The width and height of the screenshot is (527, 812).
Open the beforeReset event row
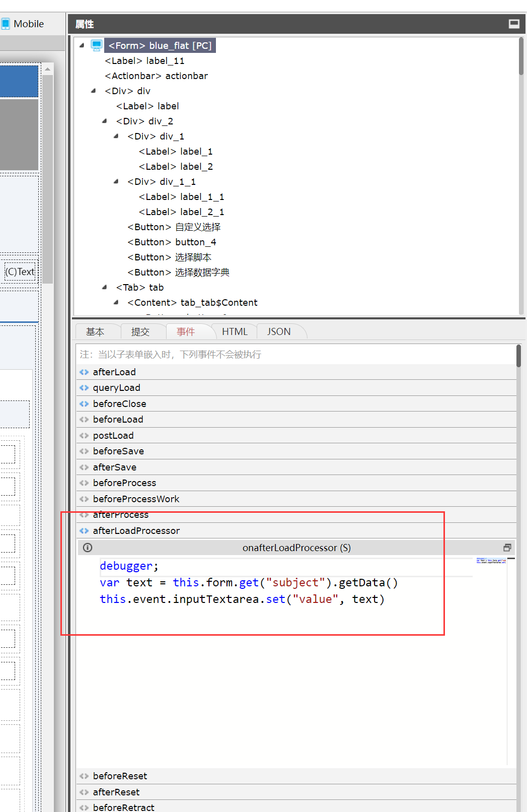pyautogui.click(x=120, y=776)
